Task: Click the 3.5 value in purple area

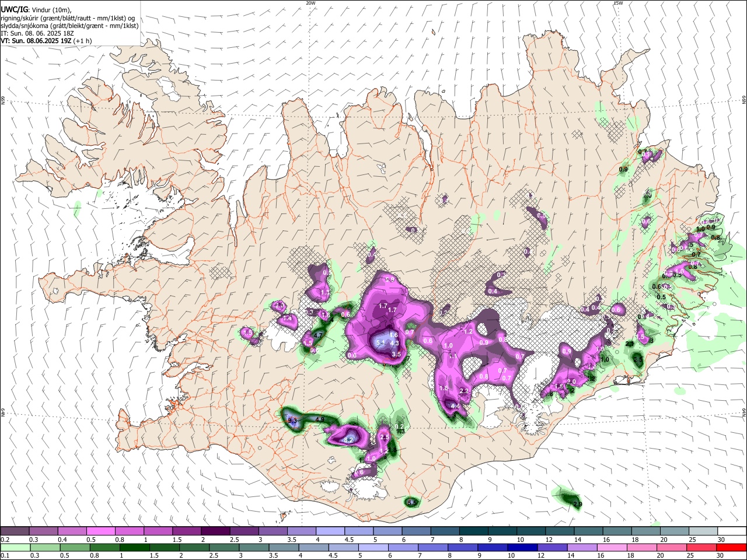Action: click(x=396, y=354)
